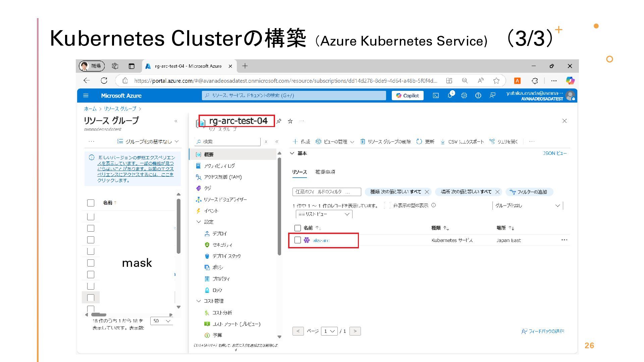Reload the page with the refresh icon
Image resolution: width=644 pixels, height=362 pixels.
(104, 80)
